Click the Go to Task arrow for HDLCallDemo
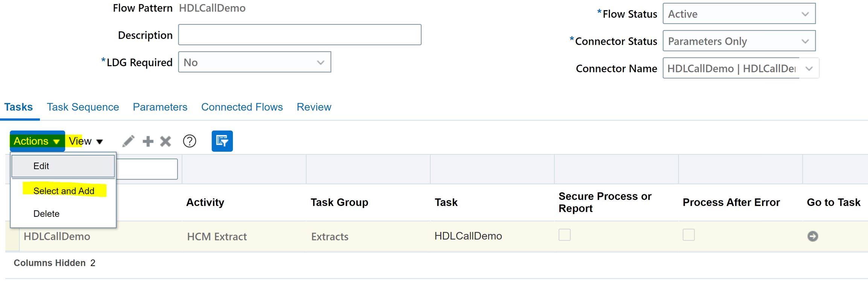Screen dimensions: 868x282 tap(813, 236)
